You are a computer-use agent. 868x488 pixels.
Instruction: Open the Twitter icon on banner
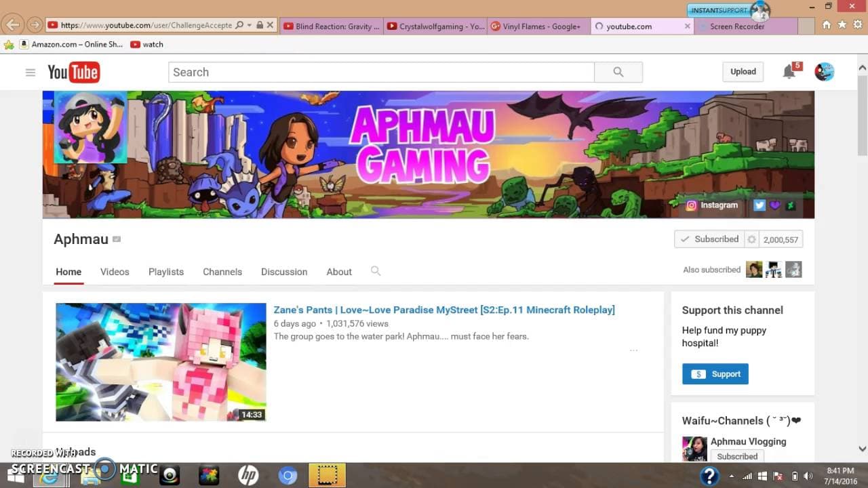[x=759, y=205]
